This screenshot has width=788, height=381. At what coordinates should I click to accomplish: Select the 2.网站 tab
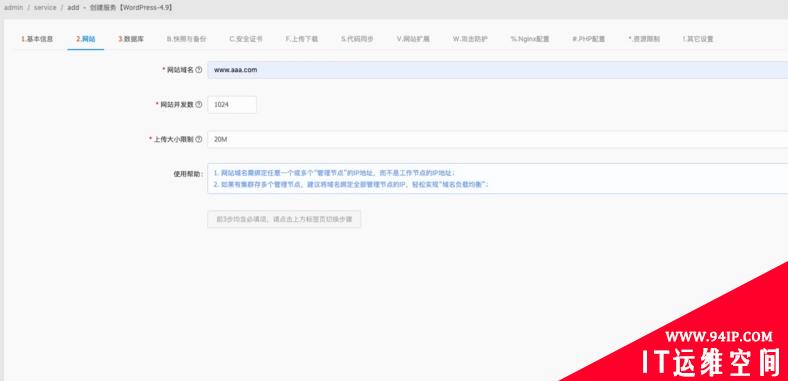(85, 39)
